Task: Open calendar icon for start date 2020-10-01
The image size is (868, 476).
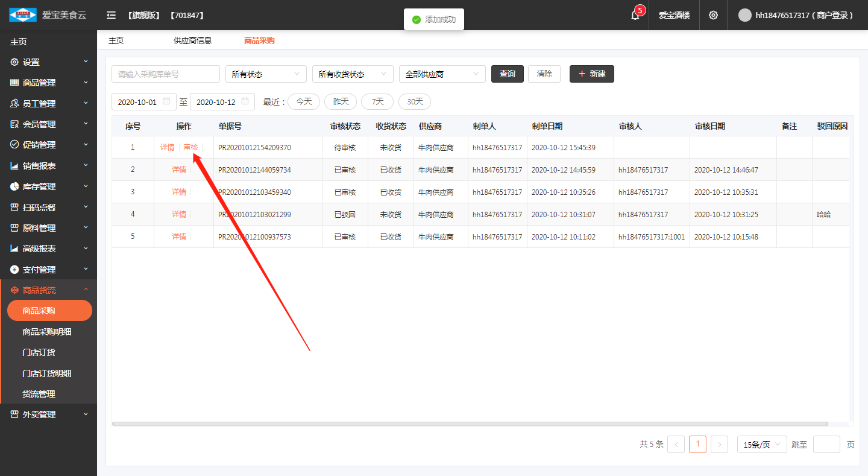Action: click(x=166, y=101)
